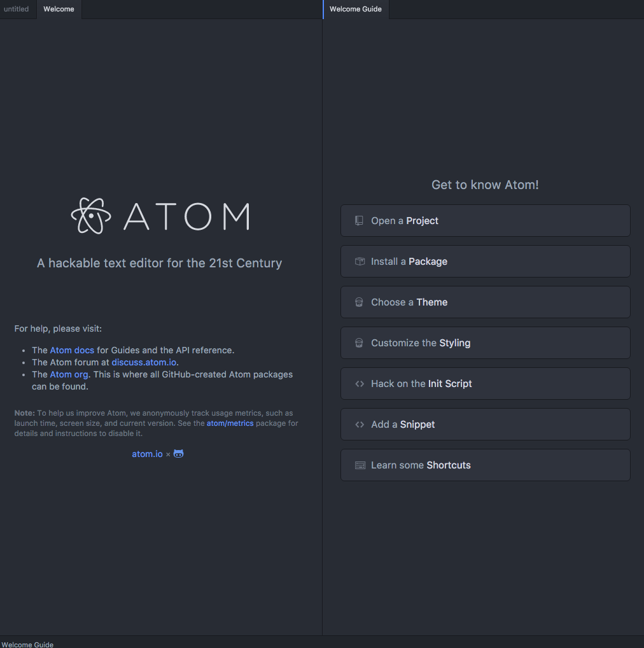Click the 'For help, please visit:' text

pyautogui.click(x=58, y=328)
